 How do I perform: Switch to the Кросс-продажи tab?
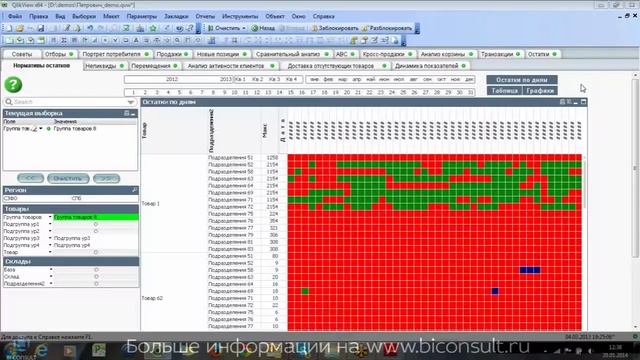point(387,54)
